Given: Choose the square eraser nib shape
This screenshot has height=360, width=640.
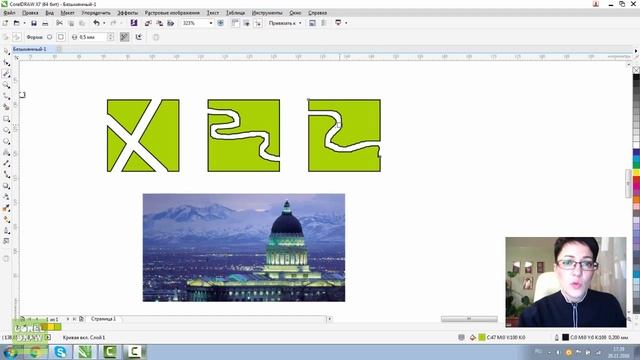Looking at the screenshot, I should [61, 37].
